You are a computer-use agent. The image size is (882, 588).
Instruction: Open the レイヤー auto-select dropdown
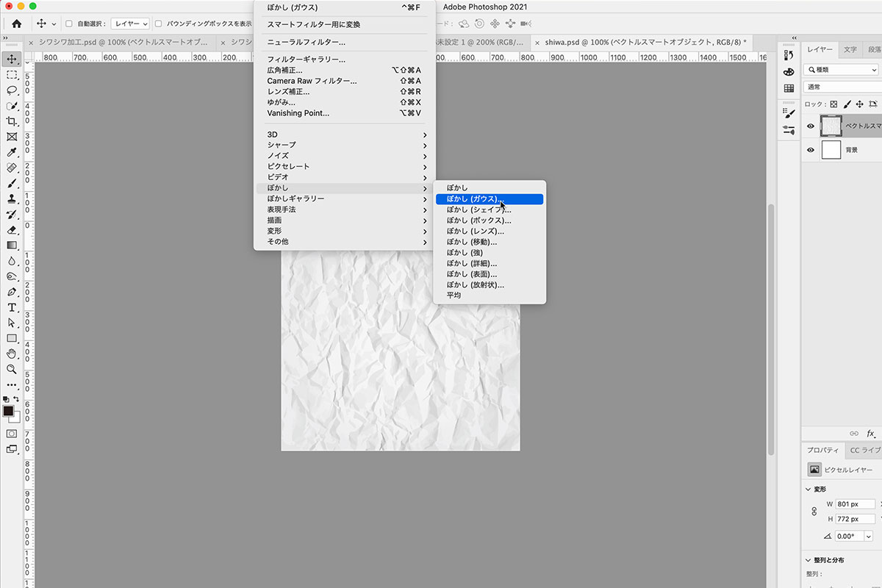130,24
